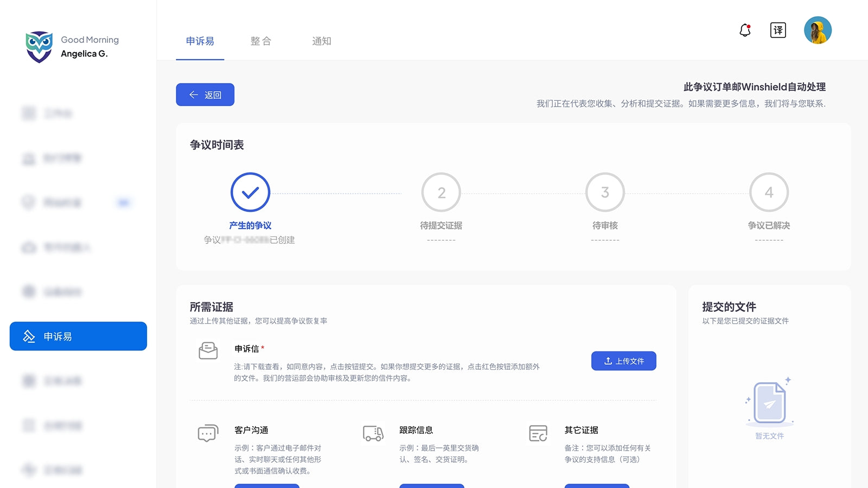
Task: Click the 其它证据 title
Action: 581,430
